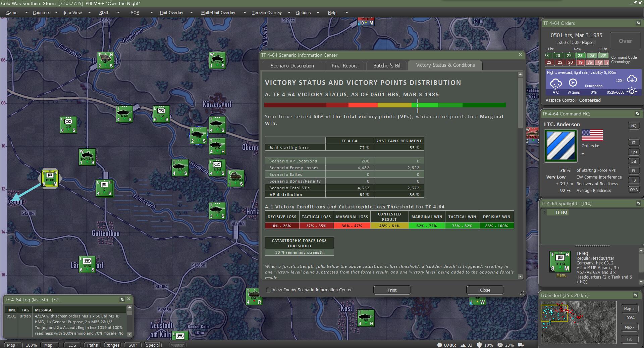Open the Int staff button
The height and width of the screenshot is (348, 644).
[634, 161]
